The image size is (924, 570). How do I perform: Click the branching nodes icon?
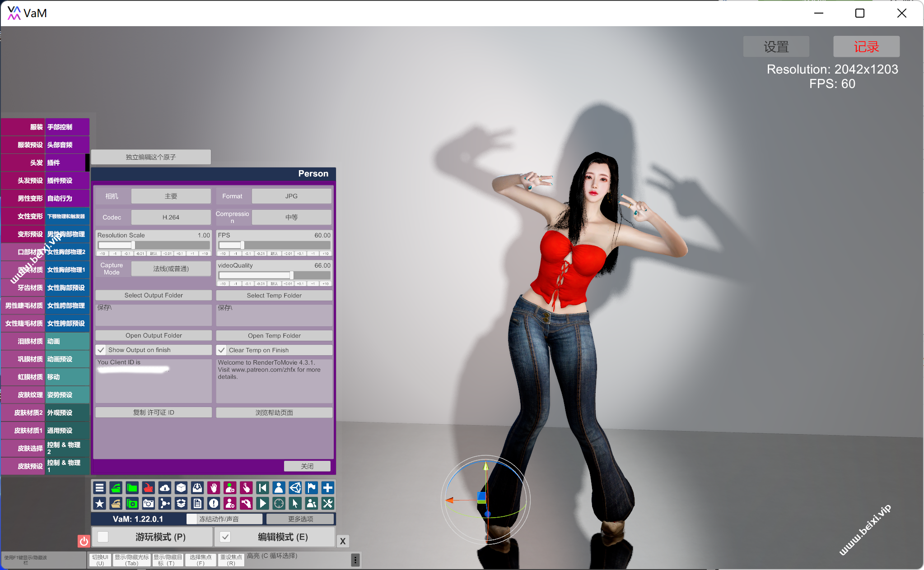click(165, 504)
